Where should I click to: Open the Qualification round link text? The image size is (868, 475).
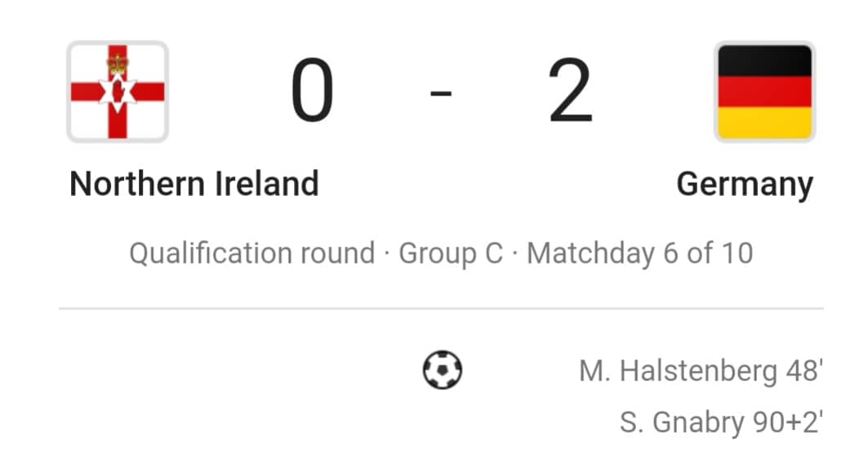coord(252,254)
